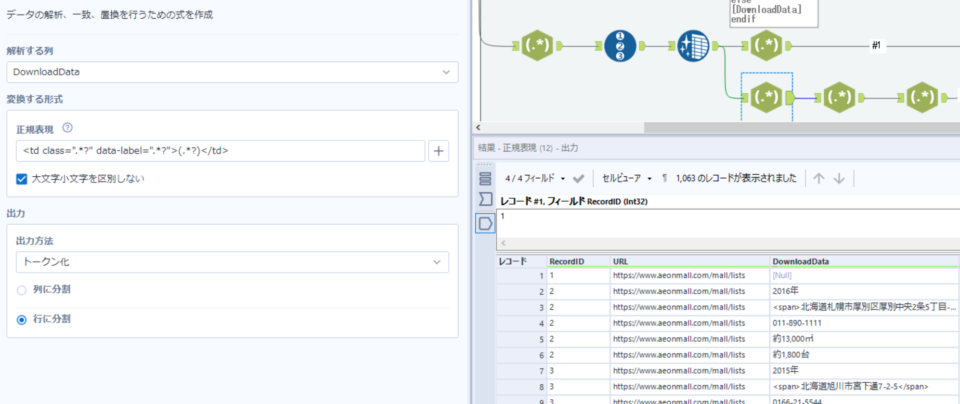Show the metadata view with the sigma icon
The image size is (960, 404).
485,199
